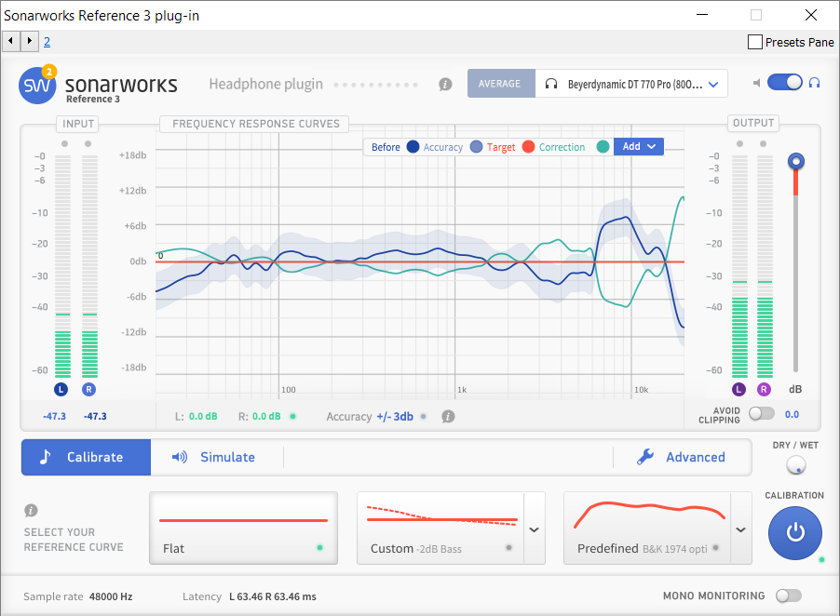
Task: Click the AVERAGE profile button
Action: (x=501, y=84)
